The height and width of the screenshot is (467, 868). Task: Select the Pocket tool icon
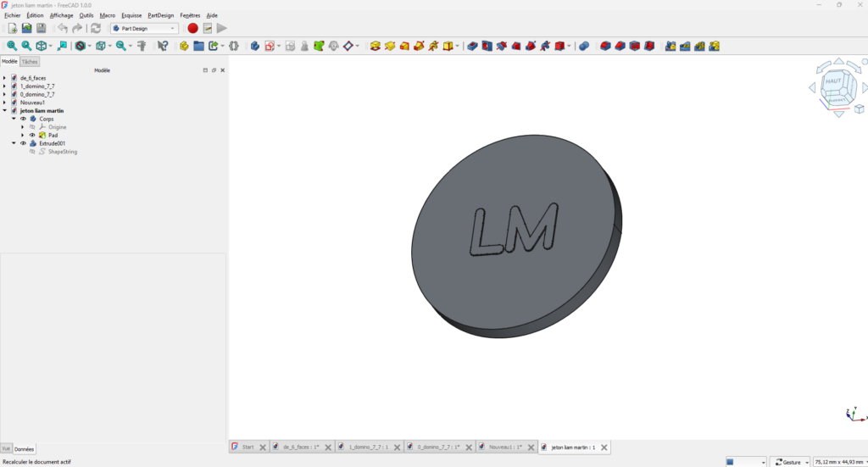click(473, 46)
